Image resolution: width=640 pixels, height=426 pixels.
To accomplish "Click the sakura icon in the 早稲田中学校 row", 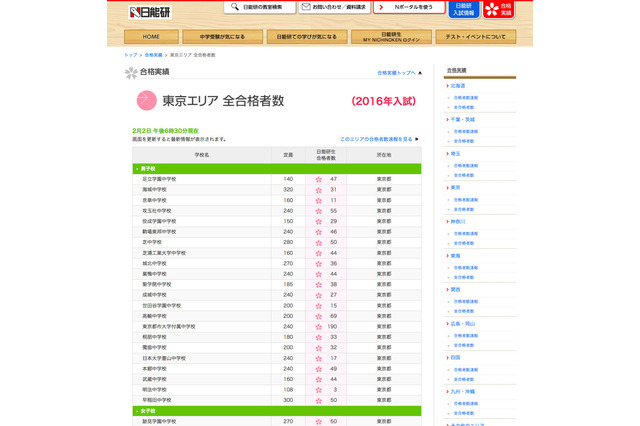I will pyautogui.click(x=319, y=401).
